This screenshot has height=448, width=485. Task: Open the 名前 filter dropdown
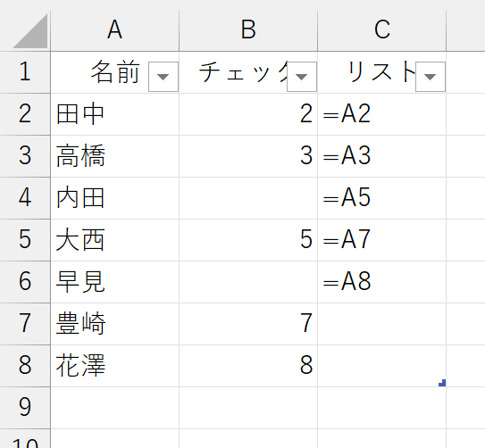click(x=163, y=77)
